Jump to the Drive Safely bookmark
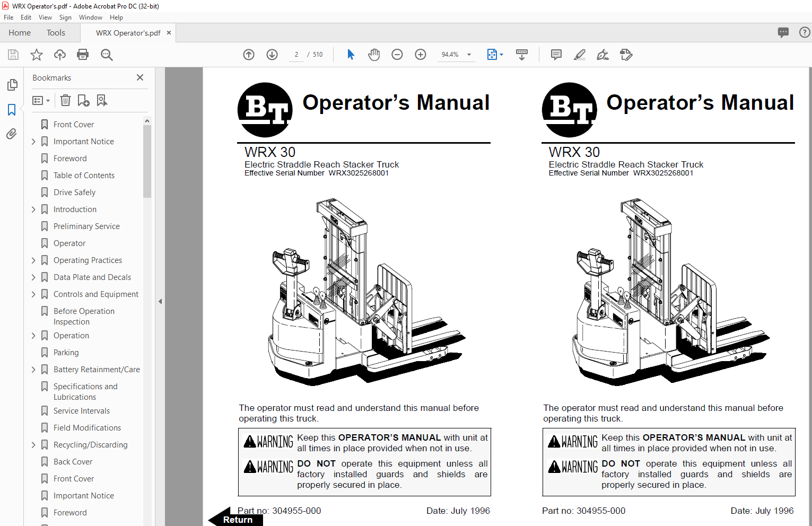The image size is (812, 526). (74, 192)
